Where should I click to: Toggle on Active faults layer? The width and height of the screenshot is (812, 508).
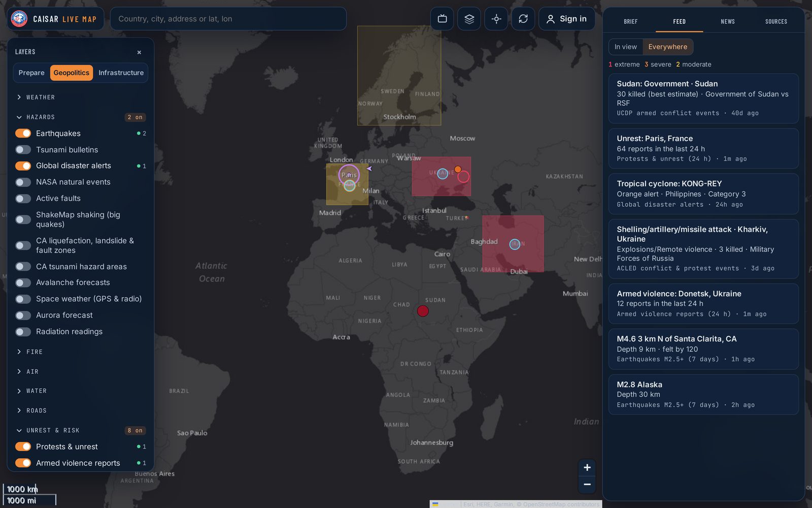click(x=23, y=198)
